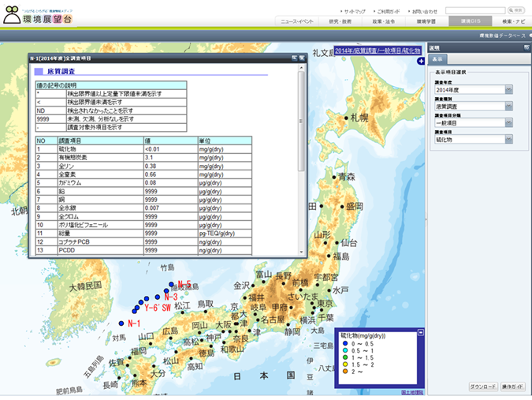This screenshot has height=400, width=532.
Task: Open the 調査項目 硫化物 dropdown
Action: pos(508,140)
